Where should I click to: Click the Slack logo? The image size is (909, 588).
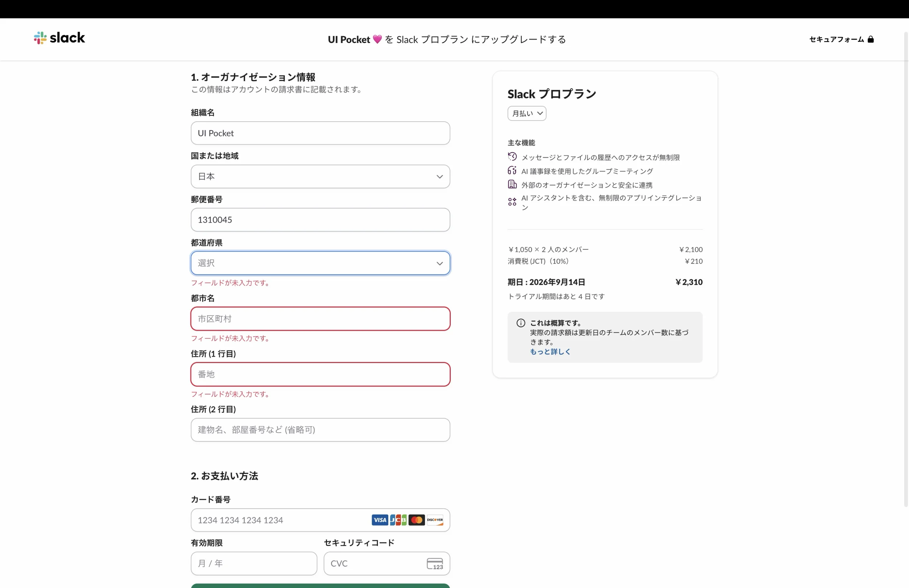(x=59, y=38)
